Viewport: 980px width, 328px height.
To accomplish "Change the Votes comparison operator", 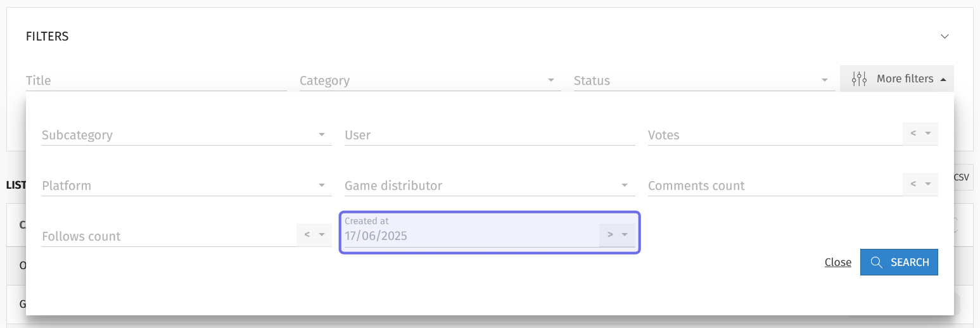I will point(920,134).
